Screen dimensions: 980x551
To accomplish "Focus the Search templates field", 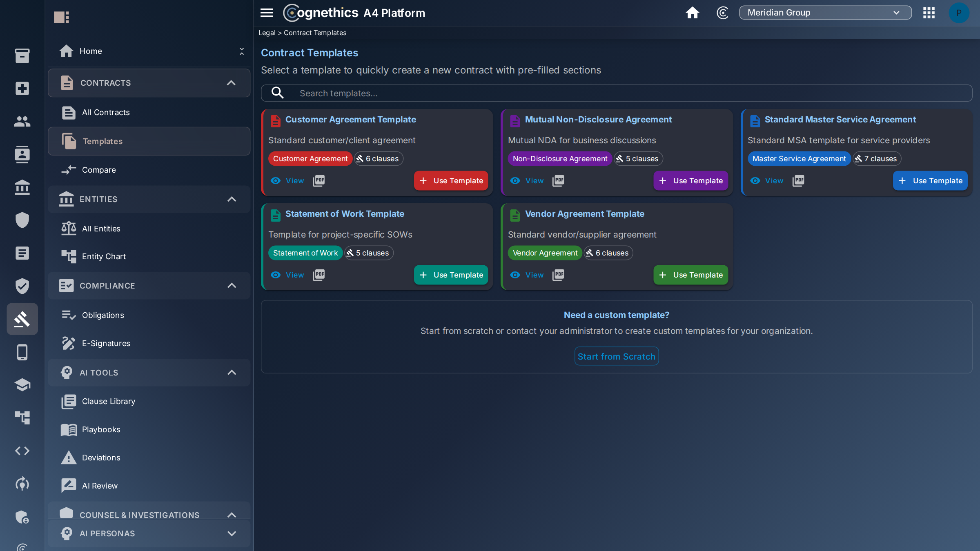I will click(616, 93).
